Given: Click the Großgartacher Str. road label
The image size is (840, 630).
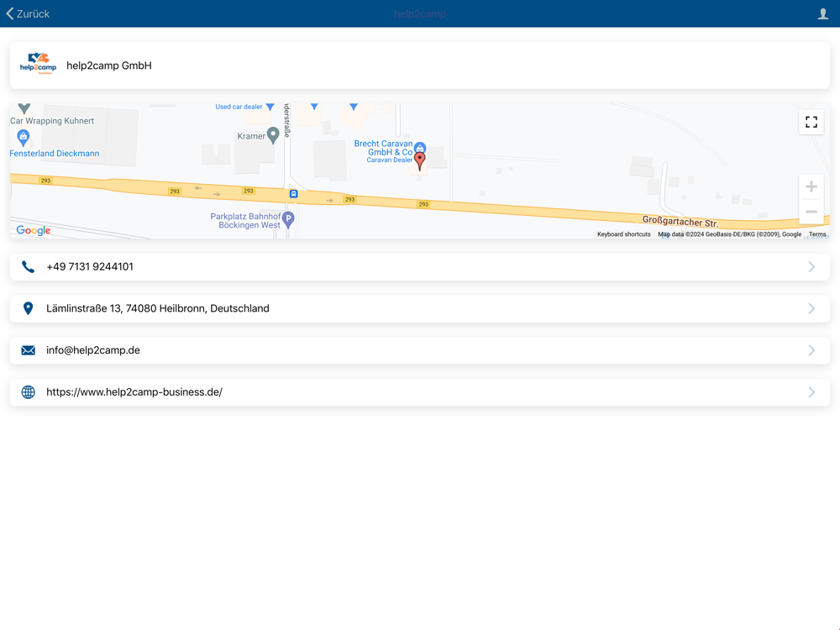Looking at the screenshot, I should pyautogui.click(x=680, y=221).
